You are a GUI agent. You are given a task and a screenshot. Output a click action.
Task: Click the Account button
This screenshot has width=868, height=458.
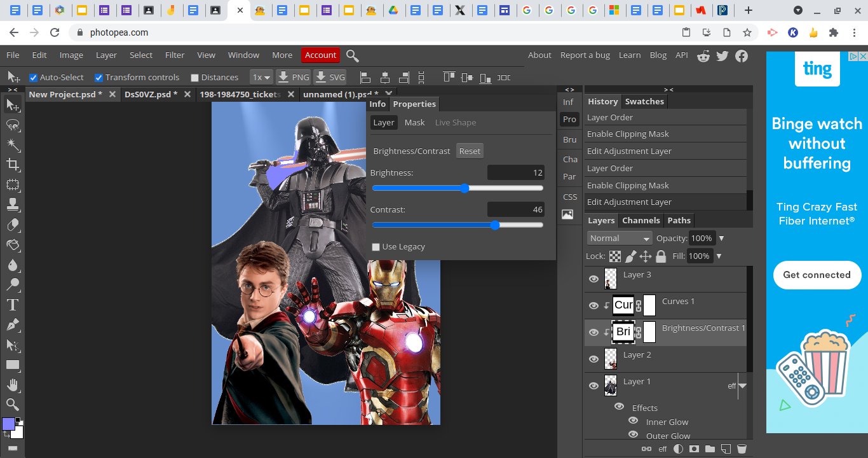point(320,55)
